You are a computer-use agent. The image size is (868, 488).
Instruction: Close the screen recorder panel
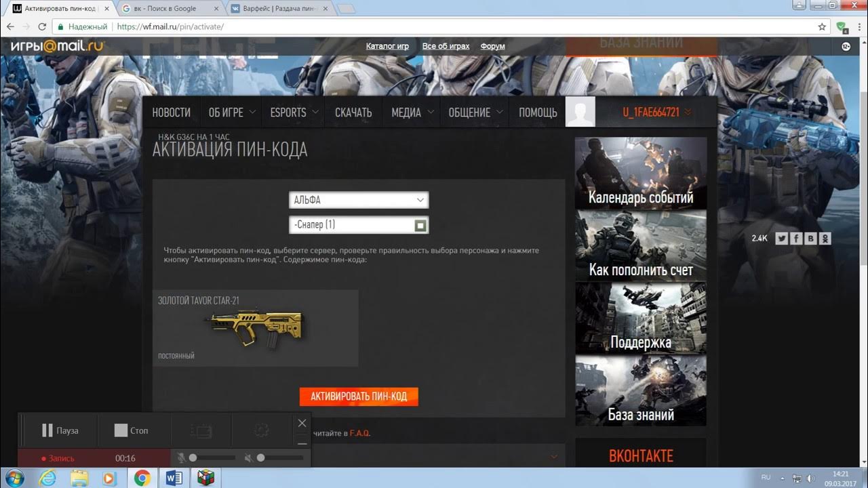click(302, 423)
